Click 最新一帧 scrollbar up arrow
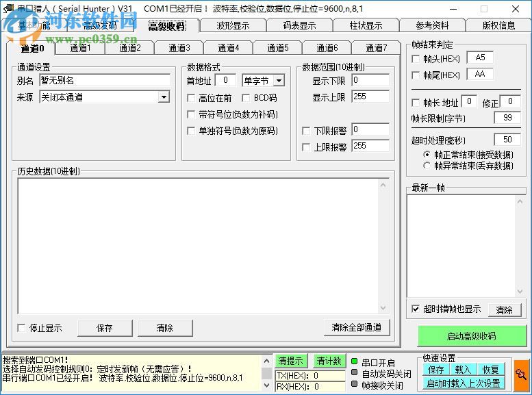Screen dimensions: 532x395 click(x=520, y=201)
